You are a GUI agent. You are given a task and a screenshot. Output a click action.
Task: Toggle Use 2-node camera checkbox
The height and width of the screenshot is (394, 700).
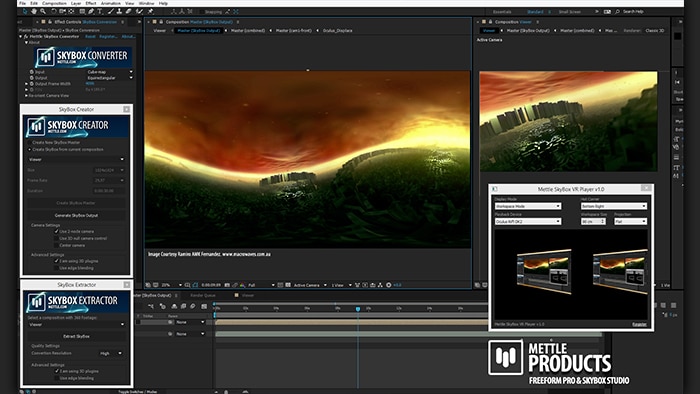pos(56,231)
